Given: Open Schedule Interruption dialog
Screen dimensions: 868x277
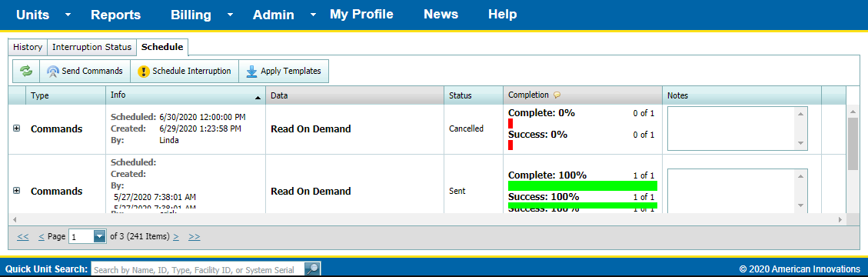Looking at the screenshot, I should tap(185, 71).
